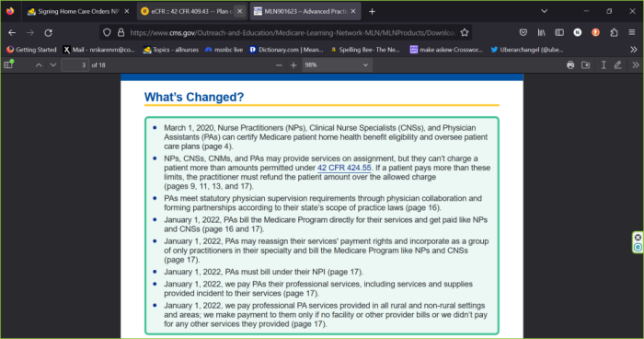Zoom in the PDF
This screenshot has width=644, height=339.
pyautogui.click(x=293, y=65)
